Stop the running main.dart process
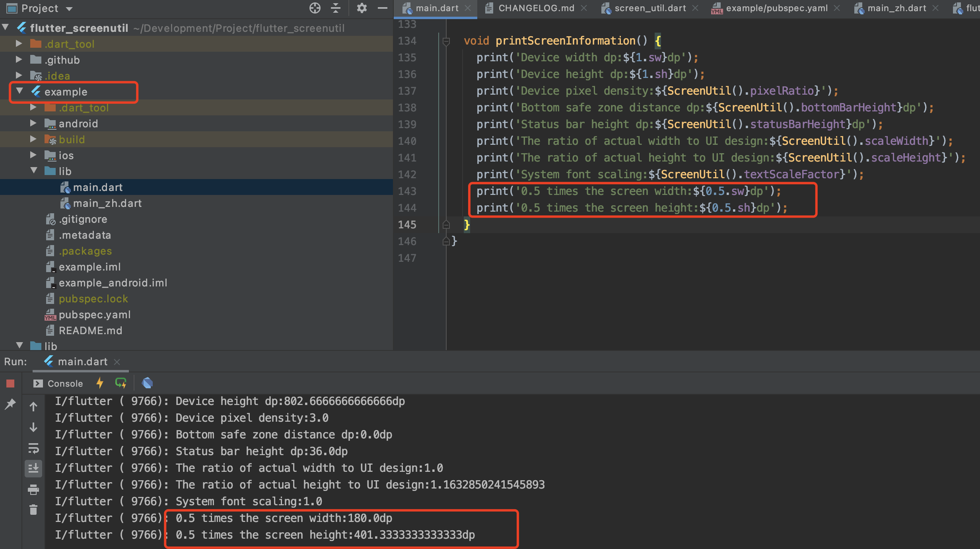 tap(10, 383)
